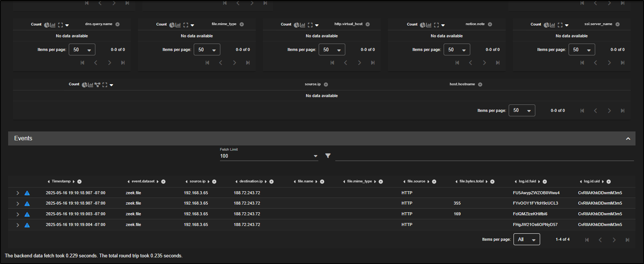Image resolution: width=644 pixels, height=264 pixels.
Task: Expand the first event row at 19:10:18.907
Action: pos(17,193)
